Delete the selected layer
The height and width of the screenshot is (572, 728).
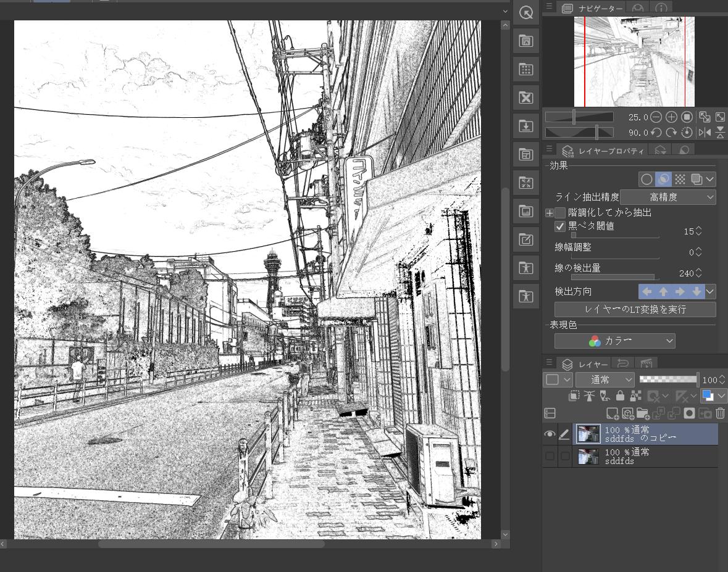tap(720, 413)
